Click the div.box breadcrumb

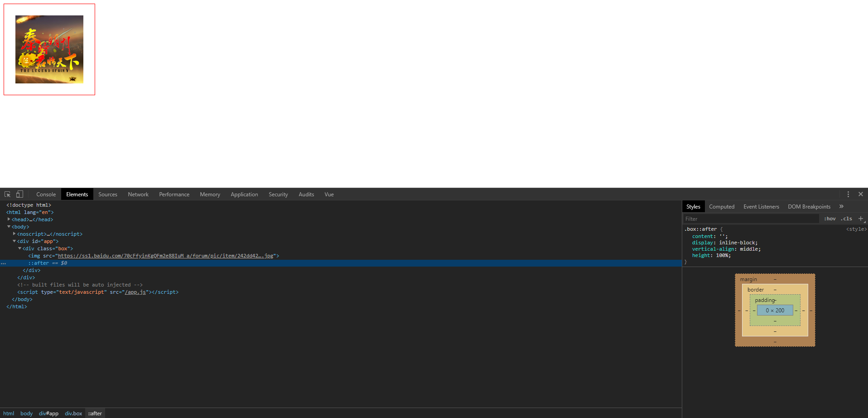tap(73, 413)
